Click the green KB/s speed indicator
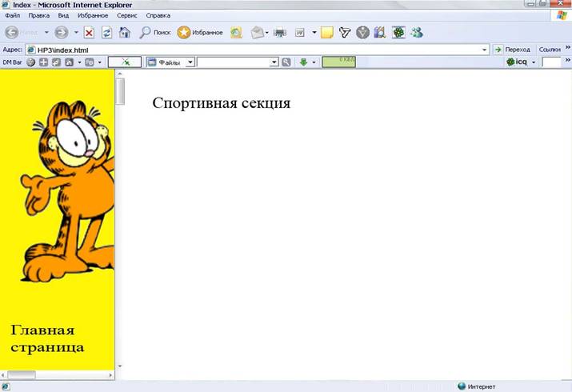The height and width of the screenshot is (392, 572). click(x=338, y=62)
